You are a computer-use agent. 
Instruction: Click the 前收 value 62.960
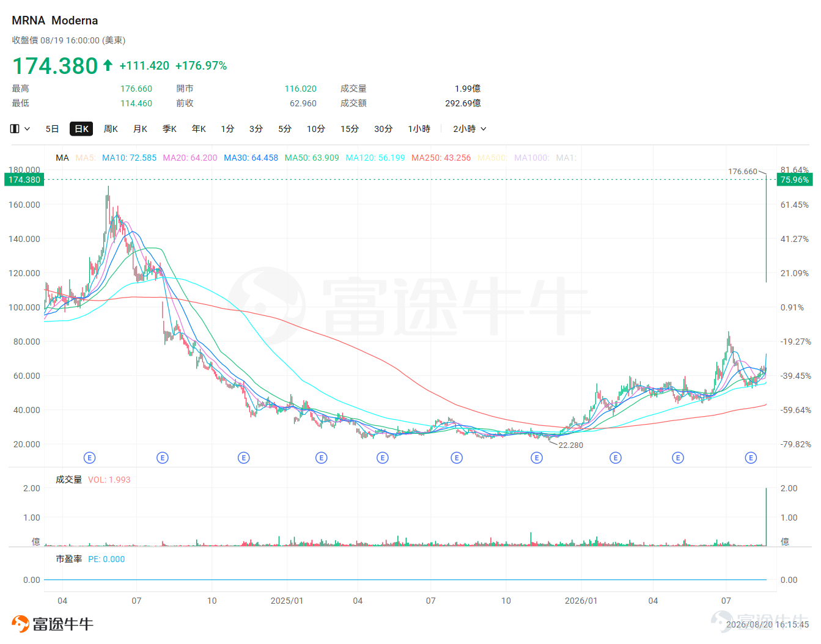click(303, 103)
